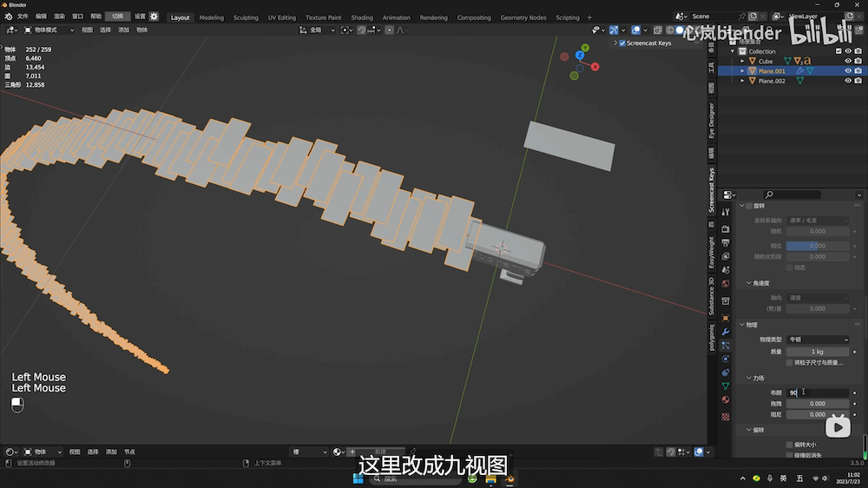Switch to the UV Editing workspace tab

(x=282, y=17)
